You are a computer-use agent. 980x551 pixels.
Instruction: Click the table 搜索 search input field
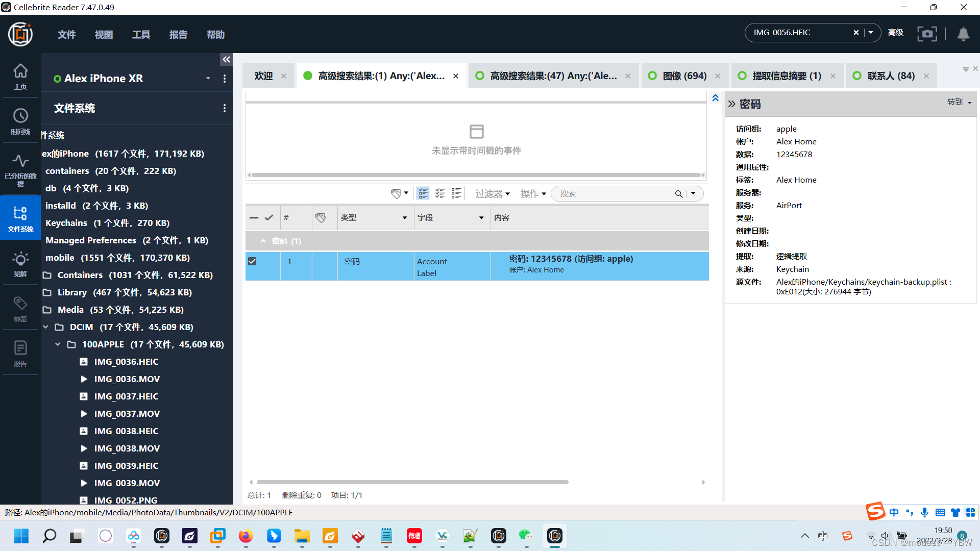click(x=612, y=194)
